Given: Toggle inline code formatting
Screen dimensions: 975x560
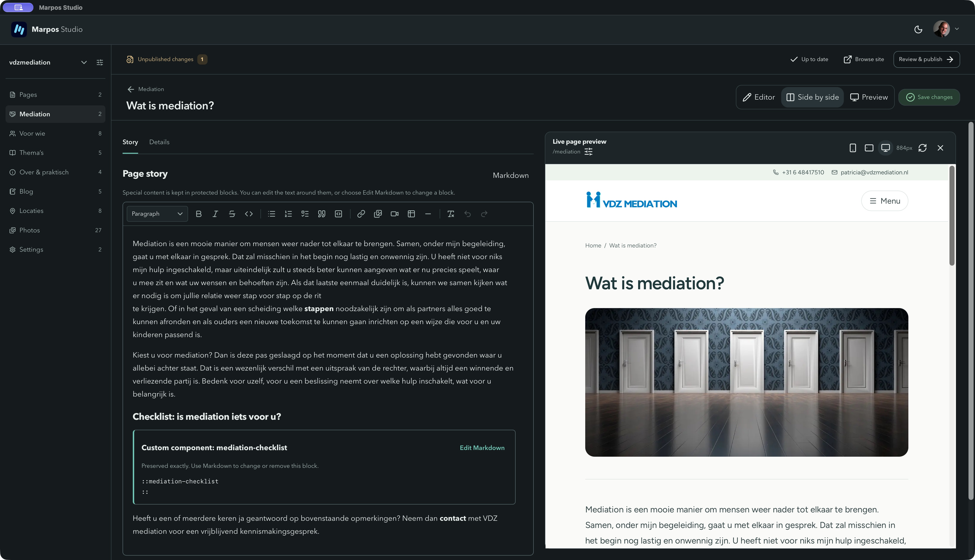Looking at the screenshot, I should [x=249, y=214].
